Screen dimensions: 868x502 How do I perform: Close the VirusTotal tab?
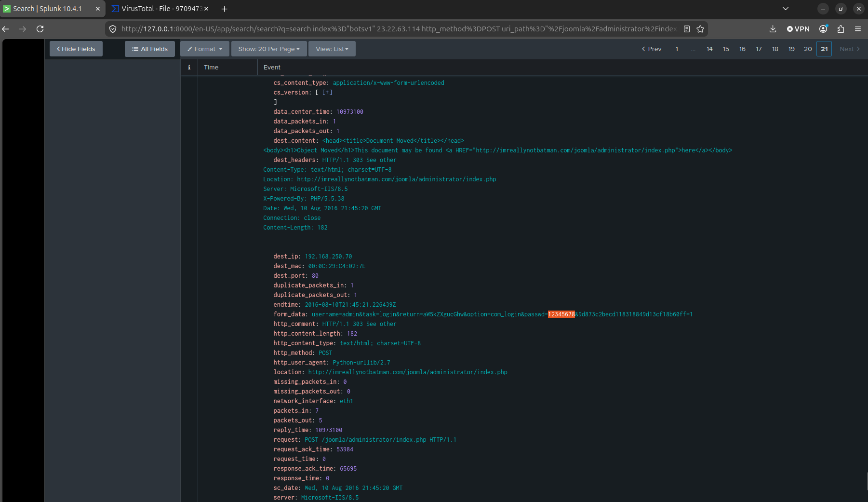[206, 9]
